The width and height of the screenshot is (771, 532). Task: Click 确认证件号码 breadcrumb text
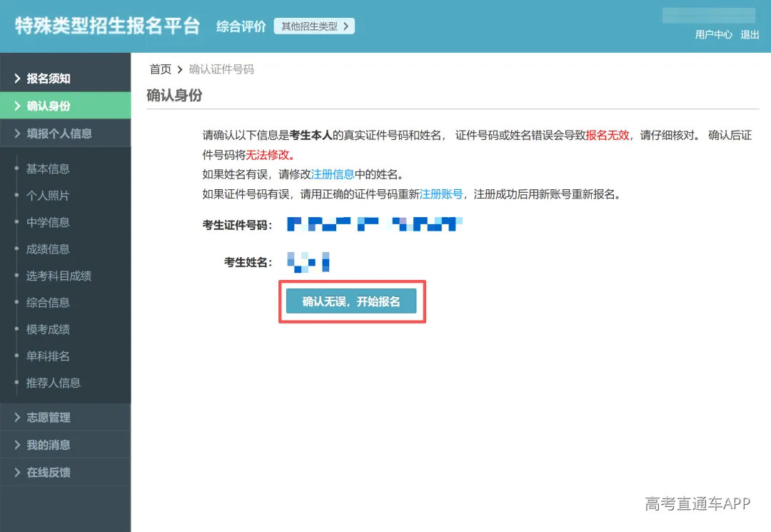click(x=221, y=69)
